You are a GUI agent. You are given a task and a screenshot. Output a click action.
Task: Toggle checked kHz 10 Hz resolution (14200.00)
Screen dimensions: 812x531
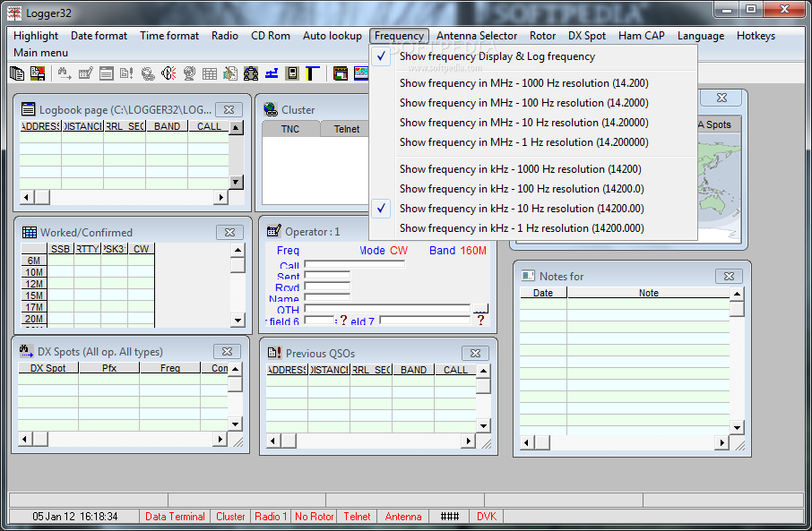point(533,208)
